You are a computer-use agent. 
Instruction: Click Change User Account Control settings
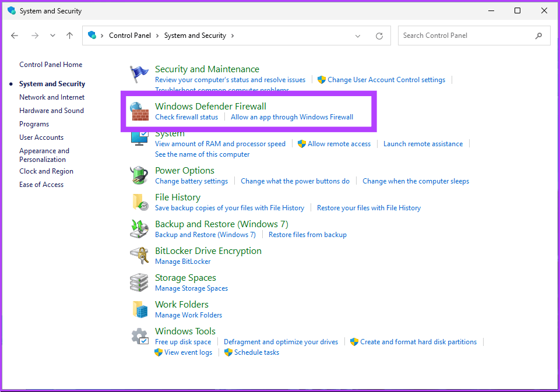point(386,80)
